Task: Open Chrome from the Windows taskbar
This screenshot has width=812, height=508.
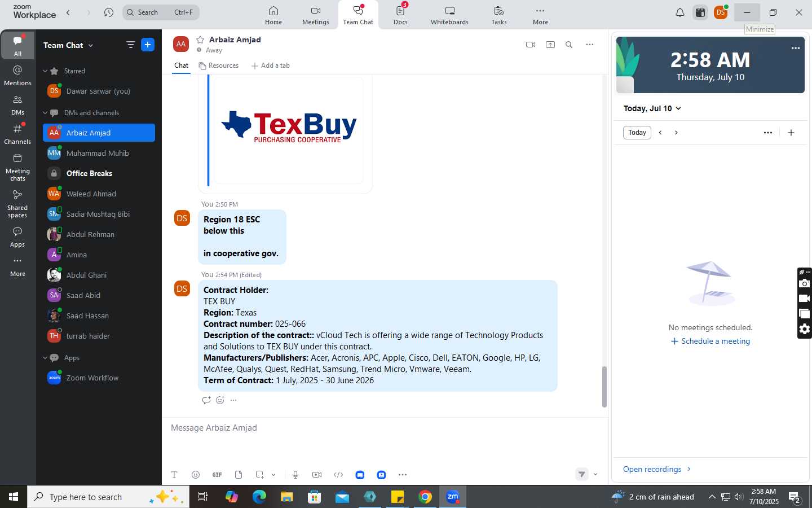Action: coord(425,497)
